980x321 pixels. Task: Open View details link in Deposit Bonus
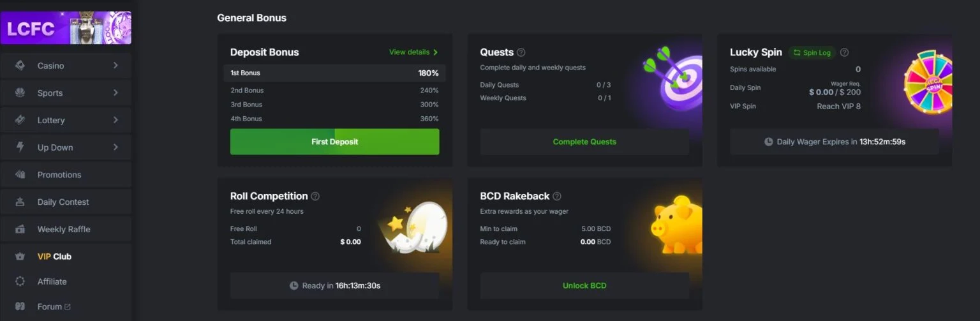pyautogui.click(x=413, y=52)
